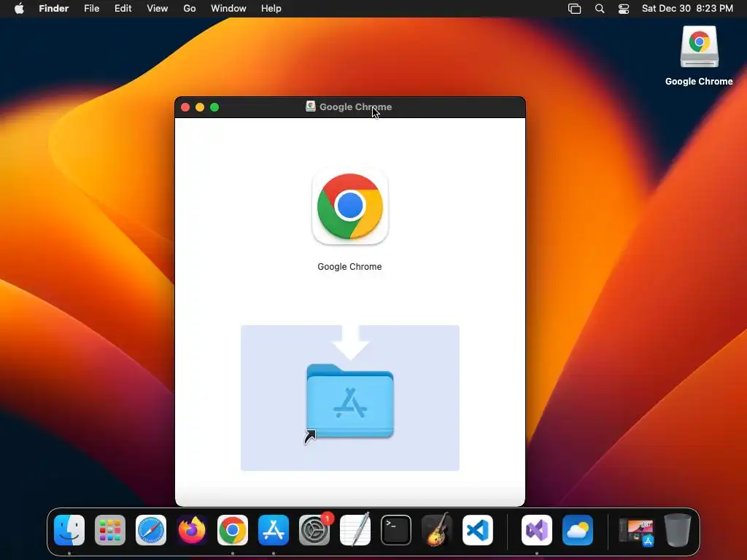Image resolution: width=747 pixels, height=560 pixels.
Task: Minimize the Google Chrome installer window
Action: pyautogui.click(x=200, y=107)
